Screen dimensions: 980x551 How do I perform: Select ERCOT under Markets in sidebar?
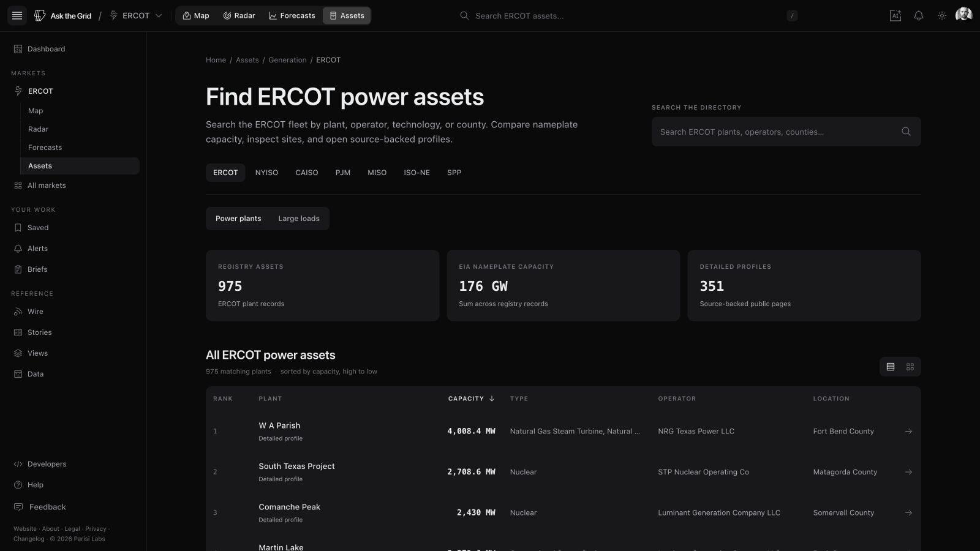(73, 91)
